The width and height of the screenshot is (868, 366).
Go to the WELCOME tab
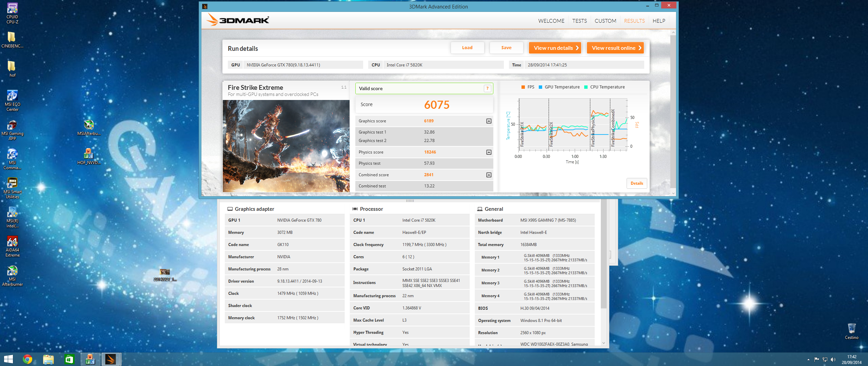(551, 21)
